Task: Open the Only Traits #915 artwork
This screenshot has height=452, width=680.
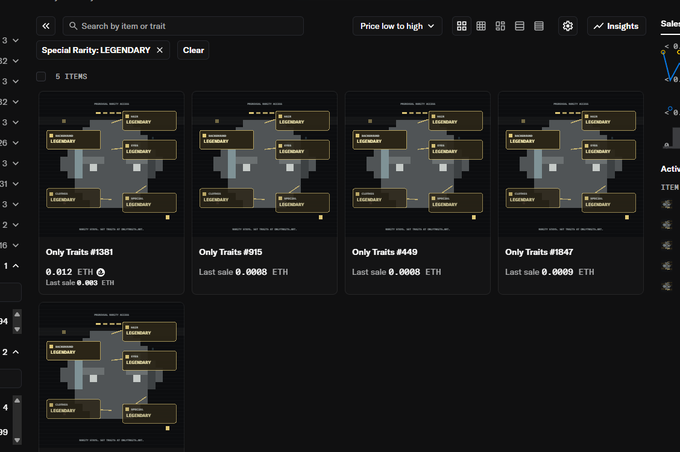Action: click(265, 164)
